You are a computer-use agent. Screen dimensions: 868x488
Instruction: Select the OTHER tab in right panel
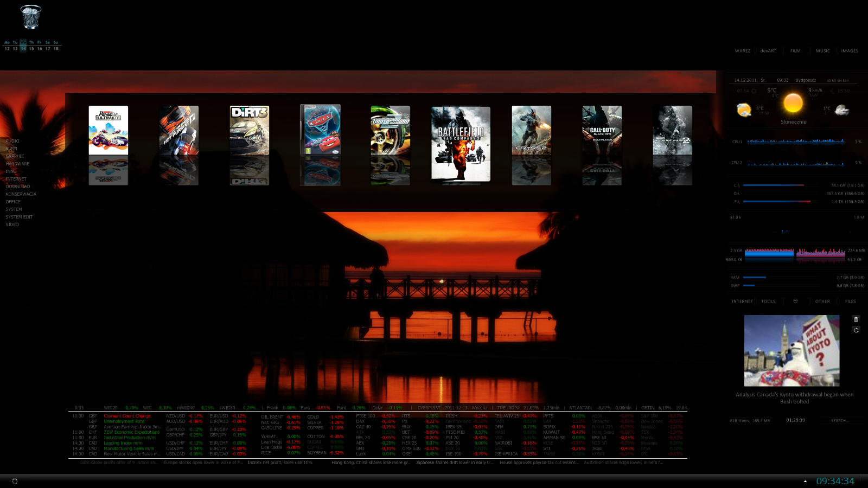point(822,301)
